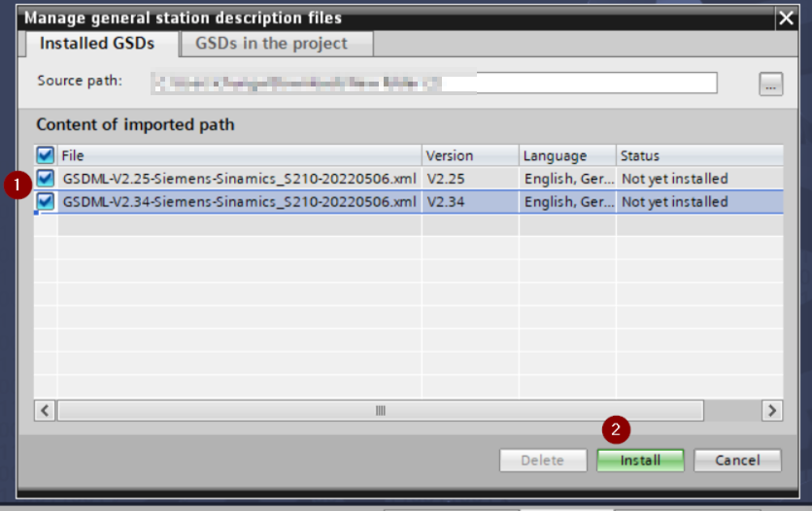Toggle the select-all checkbox in File header

[x=45, y=154]
